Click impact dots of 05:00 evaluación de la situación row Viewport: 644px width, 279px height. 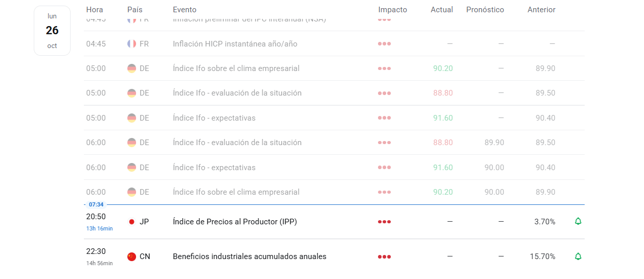[384, 93]
